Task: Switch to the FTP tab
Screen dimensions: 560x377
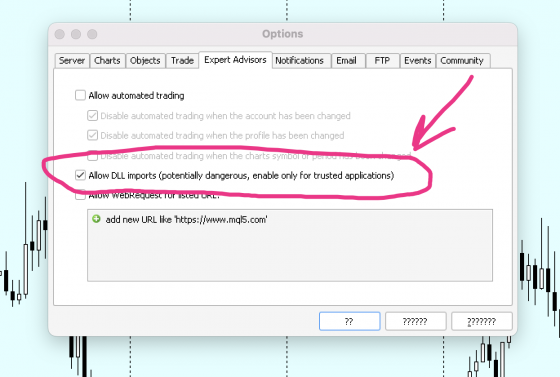Action: pos(382,61)
